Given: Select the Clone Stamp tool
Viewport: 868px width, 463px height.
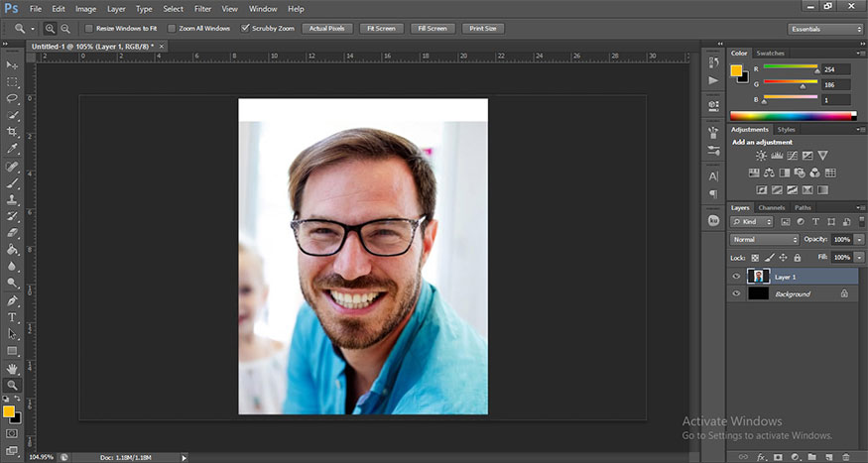Looking at the screenshot, I should pyautogui.click(x=12, y=199).
